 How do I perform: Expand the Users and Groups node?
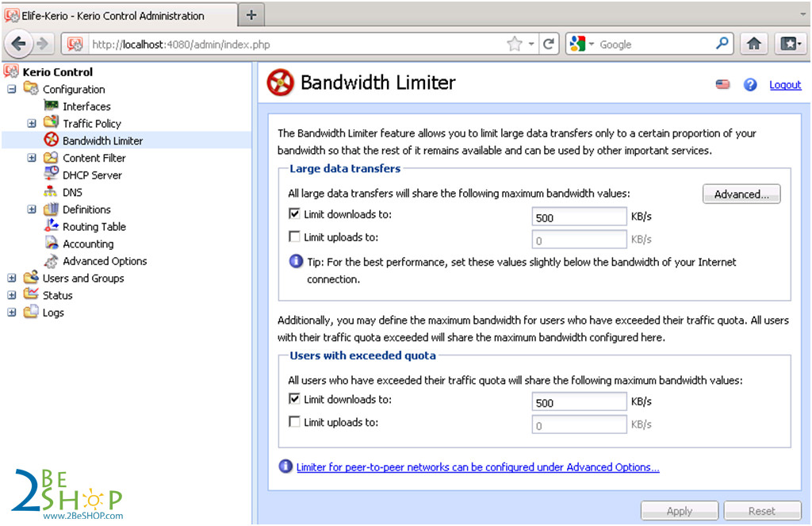[11, 278]
